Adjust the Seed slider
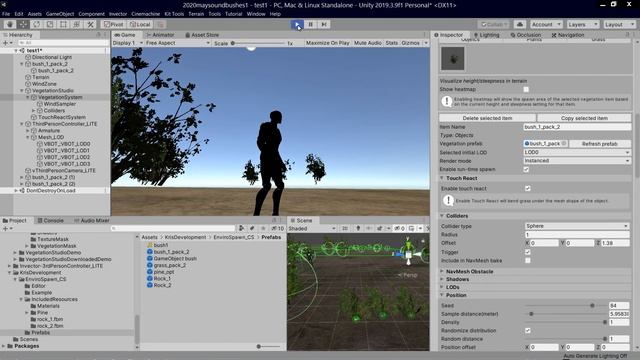Image resolution: width=640 pixels, height=360 pixels. pyautogui.click(x=565, y=306)
